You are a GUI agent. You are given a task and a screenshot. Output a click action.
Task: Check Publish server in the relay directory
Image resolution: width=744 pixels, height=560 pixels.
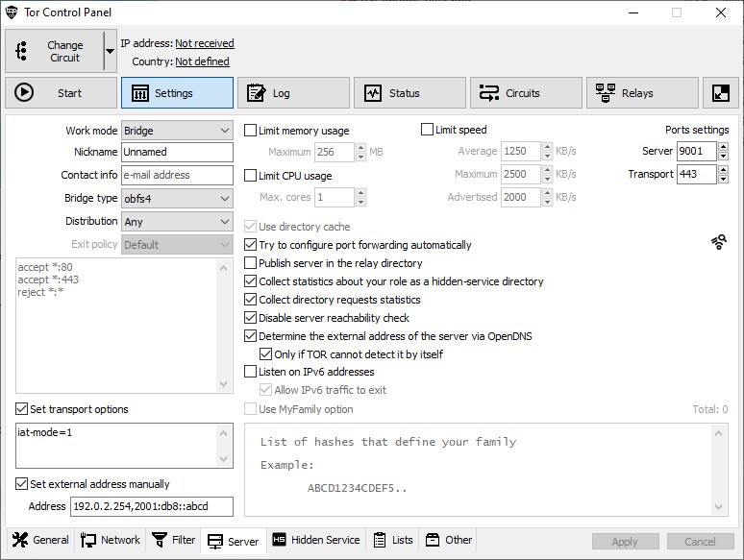[x=250, y=262]
